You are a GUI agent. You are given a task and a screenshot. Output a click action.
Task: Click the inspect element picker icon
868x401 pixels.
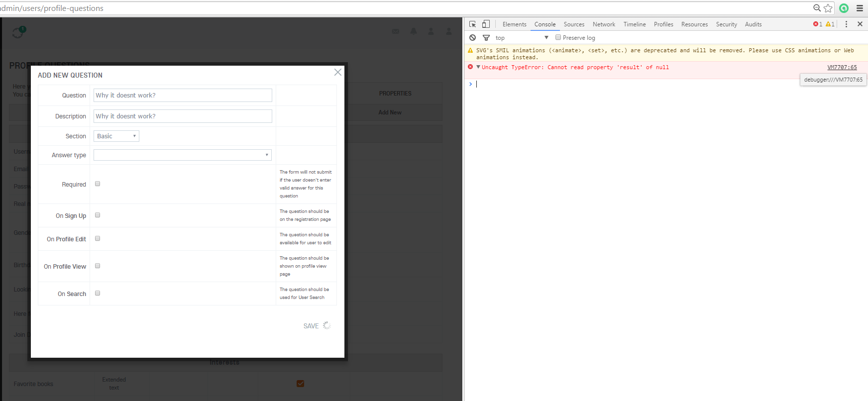pos(472,24)
